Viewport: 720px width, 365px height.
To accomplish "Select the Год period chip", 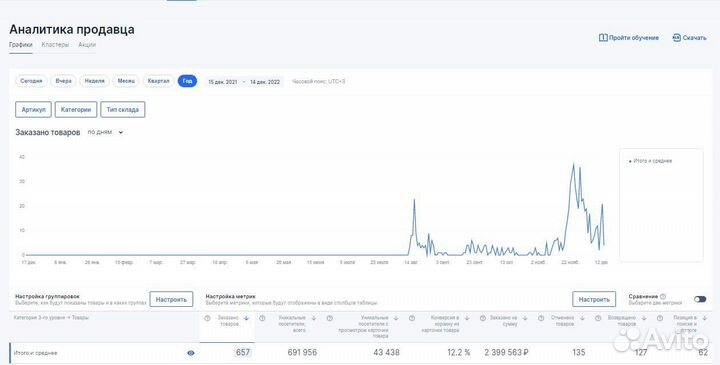I will pyautogui.click(x=187, y=81).
